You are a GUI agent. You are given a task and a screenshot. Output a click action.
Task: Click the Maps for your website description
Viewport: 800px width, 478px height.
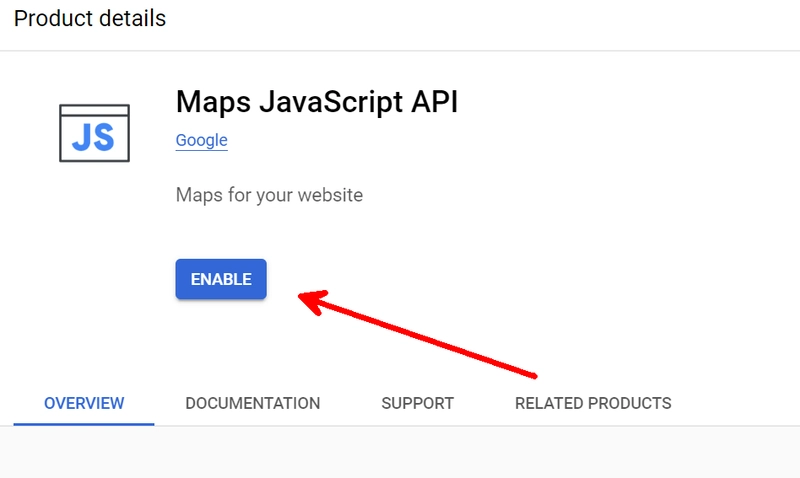coord(269,195)
